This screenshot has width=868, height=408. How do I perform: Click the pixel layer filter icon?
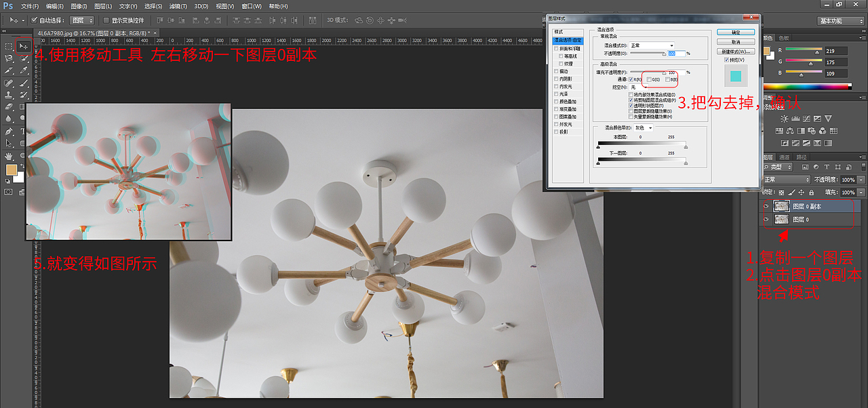pyautogui.click(x=805, y=167)
